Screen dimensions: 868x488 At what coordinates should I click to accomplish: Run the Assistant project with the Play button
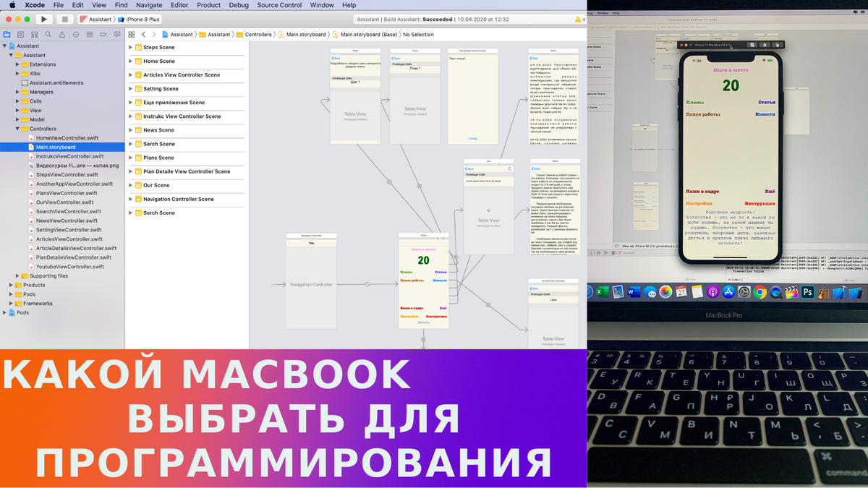pos(44,20)
